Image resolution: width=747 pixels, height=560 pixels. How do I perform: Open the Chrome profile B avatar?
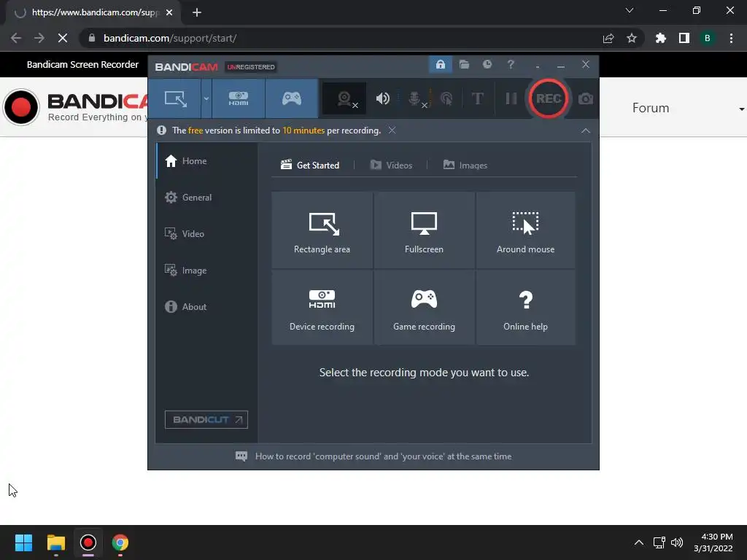(707, 38)
